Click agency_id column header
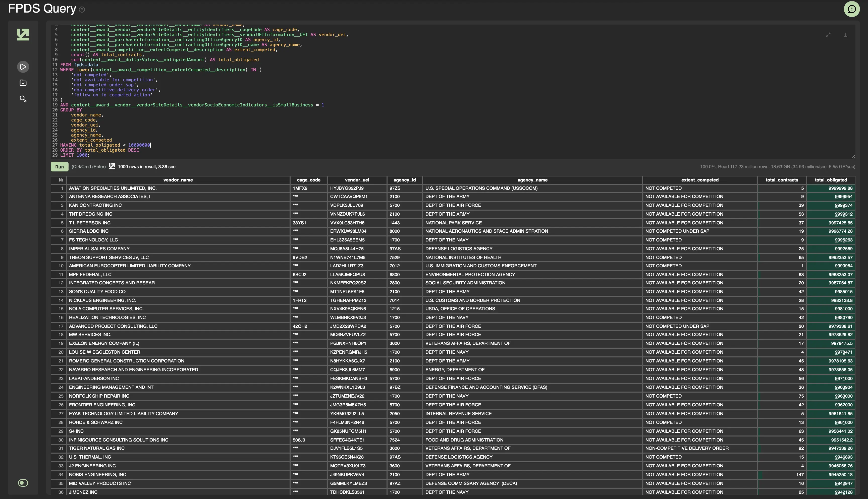The height and width of the screenshot is (499, 868). [405, 180]
